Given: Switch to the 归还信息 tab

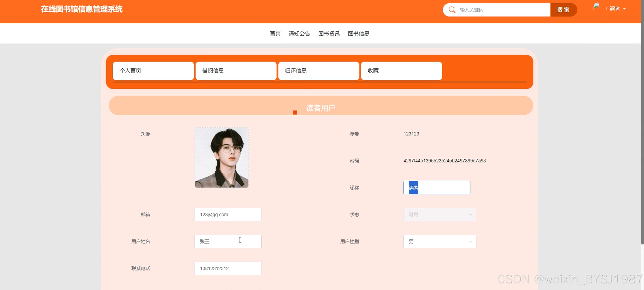Looking at the screenshot, I should click(x=319, y=70).
